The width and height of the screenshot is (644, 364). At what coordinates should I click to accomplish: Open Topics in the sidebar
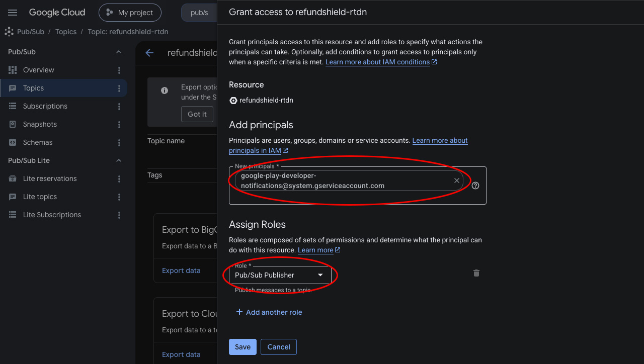63,88
